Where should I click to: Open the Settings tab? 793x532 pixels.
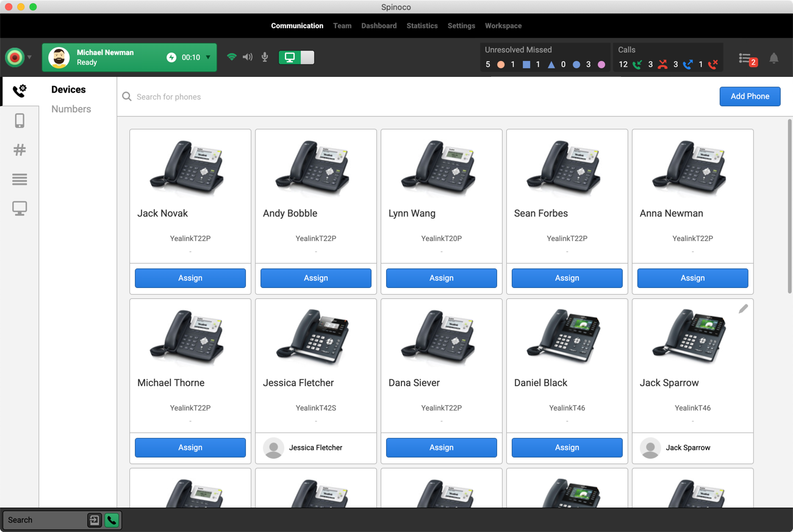[x=461, y=26]
